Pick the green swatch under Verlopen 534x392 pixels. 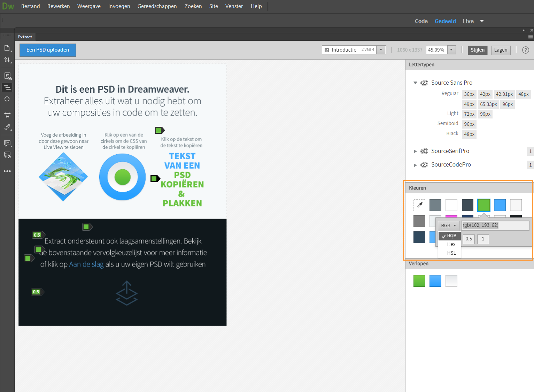pos(419,280)
